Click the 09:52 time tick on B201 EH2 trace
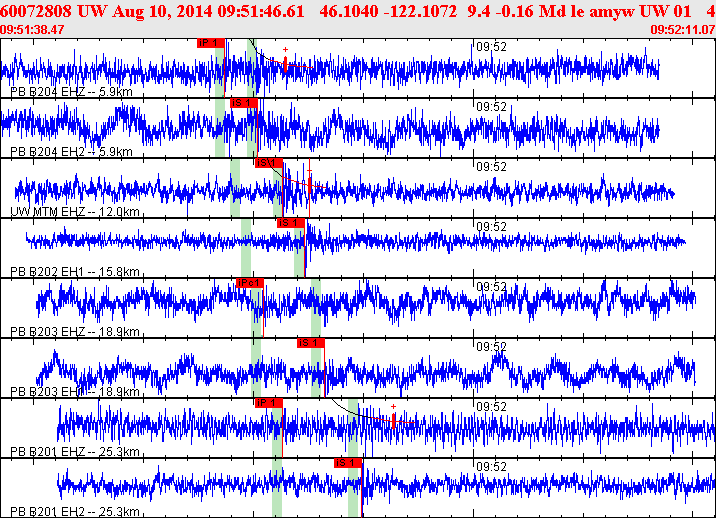 (x=491, y=466)
